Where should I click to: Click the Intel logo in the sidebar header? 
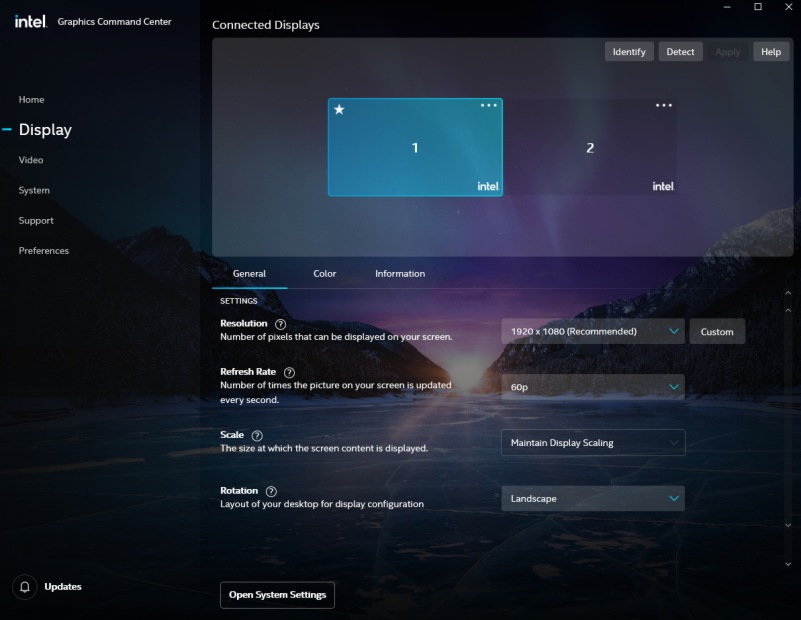tap(31, 21)
